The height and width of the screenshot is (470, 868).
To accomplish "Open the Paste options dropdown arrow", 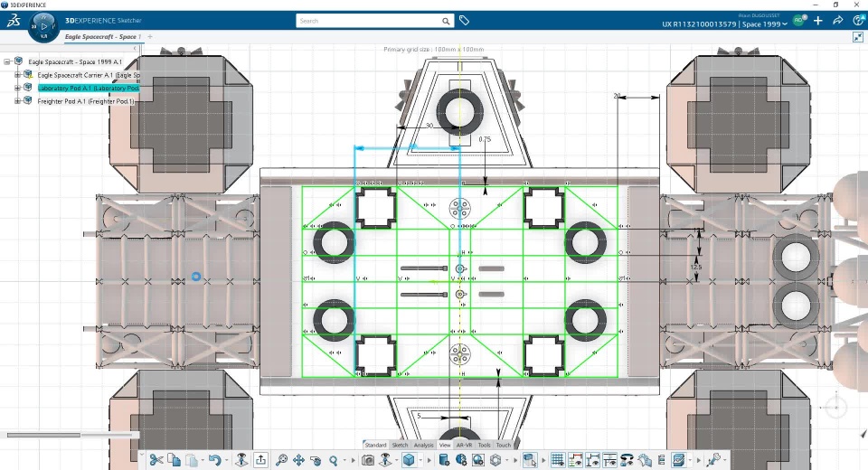I will click(x=203, y=461).
